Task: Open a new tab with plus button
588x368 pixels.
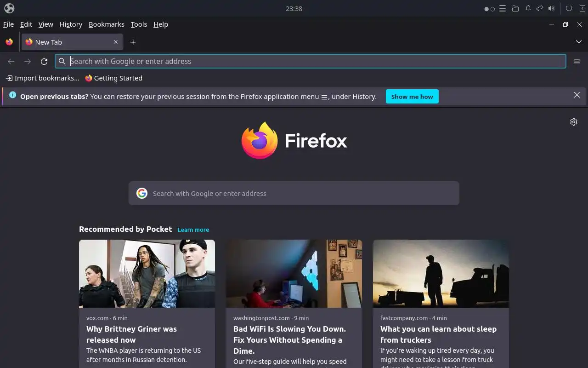Action: click(133, 42)
